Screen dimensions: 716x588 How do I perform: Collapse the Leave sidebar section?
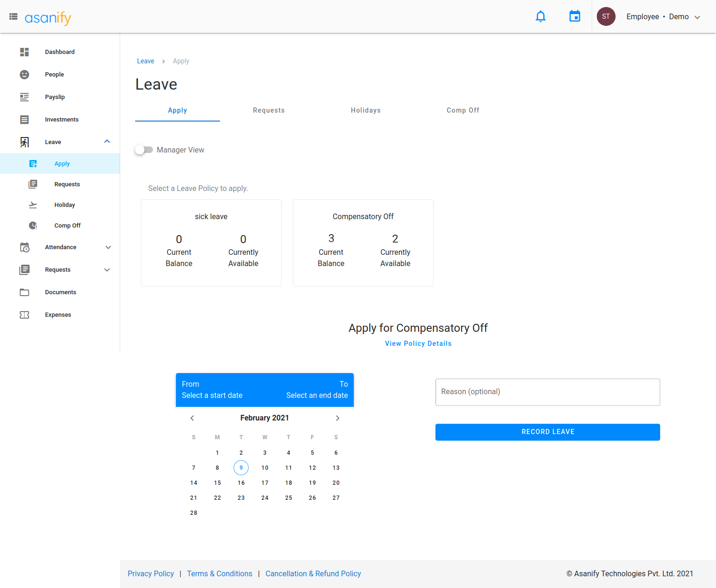pos(107,142)
